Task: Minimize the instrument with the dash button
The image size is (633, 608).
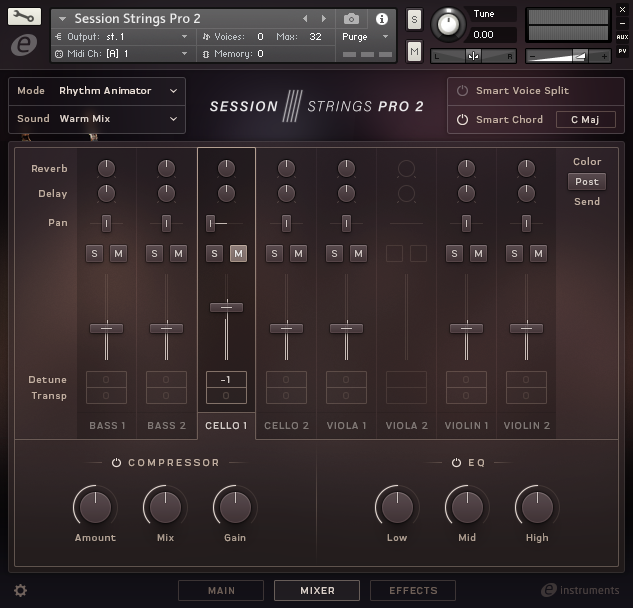Action: coord(622,23)
